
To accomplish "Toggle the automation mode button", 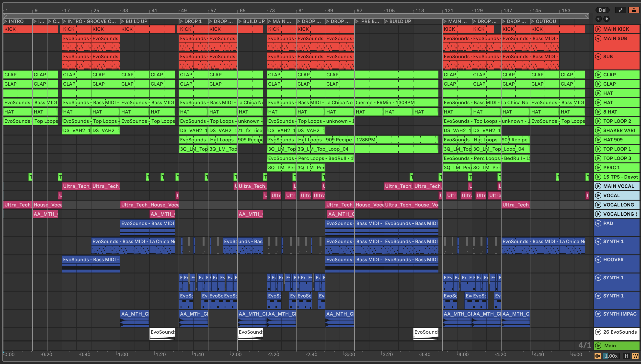I will 621,10.
